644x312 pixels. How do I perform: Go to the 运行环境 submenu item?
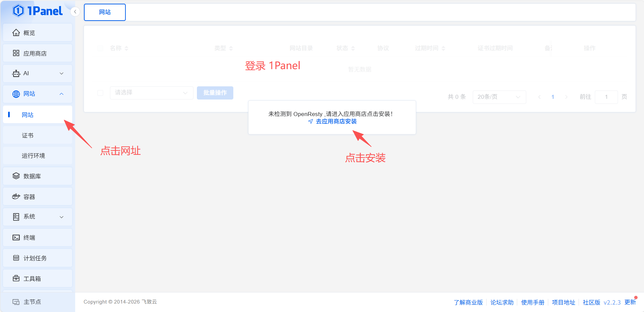(37, 155)
